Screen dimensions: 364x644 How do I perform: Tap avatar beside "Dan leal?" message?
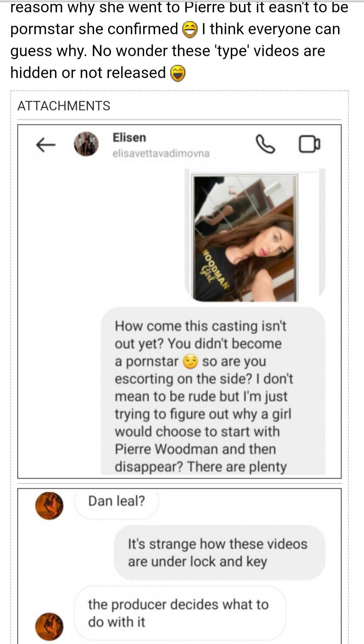tap(49, 506)
